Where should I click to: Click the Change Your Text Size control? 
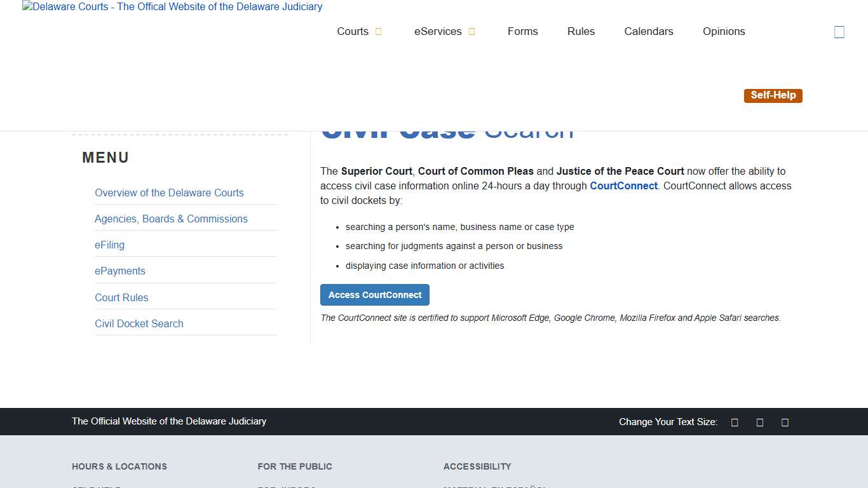click(x=668, y=421)
